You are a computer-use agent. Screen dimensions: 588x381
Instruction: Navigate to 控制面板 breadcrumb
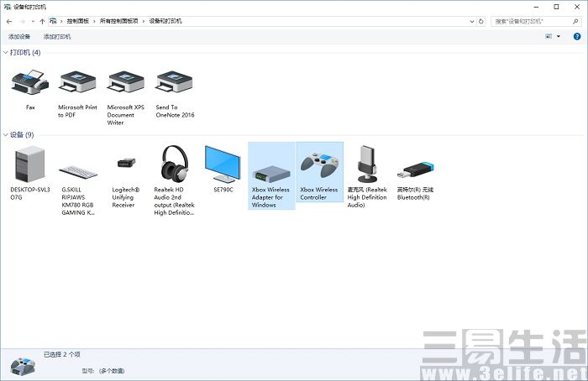click(77, 21)
